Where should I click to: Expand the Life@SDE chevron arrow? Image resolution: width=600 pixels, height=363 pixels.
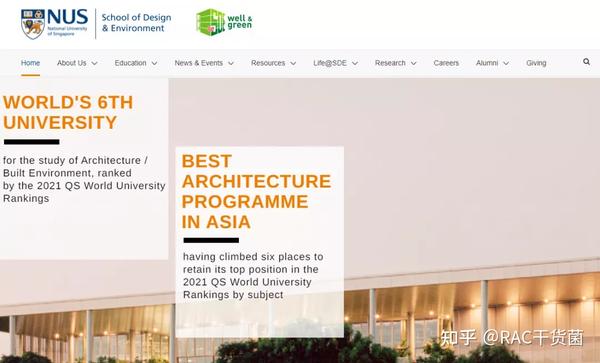(355, 63)
